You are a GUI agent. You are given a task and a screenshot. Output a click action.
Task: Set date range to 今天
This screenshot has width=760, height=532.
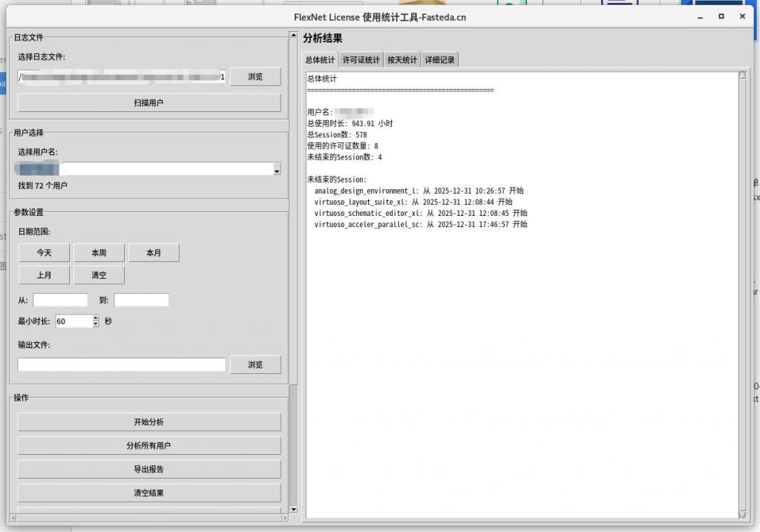click(44, 252)
